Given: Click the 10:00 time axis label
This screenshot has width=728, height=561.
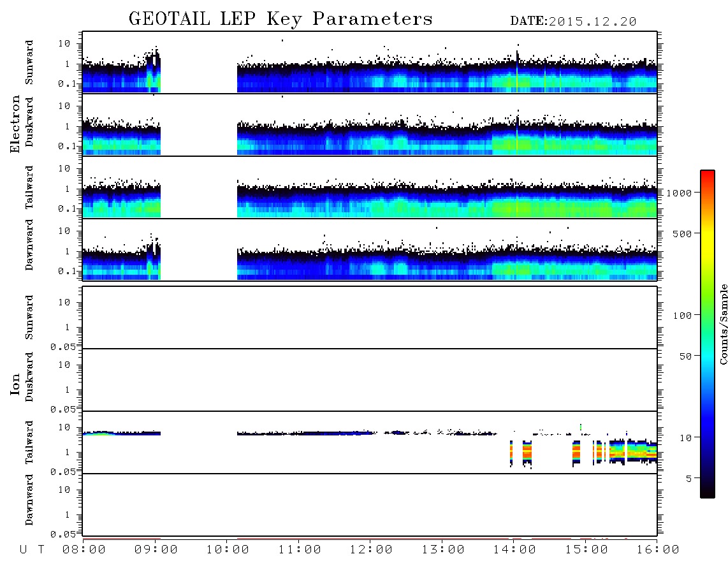Looking at the screenshot, I should 228,550.
